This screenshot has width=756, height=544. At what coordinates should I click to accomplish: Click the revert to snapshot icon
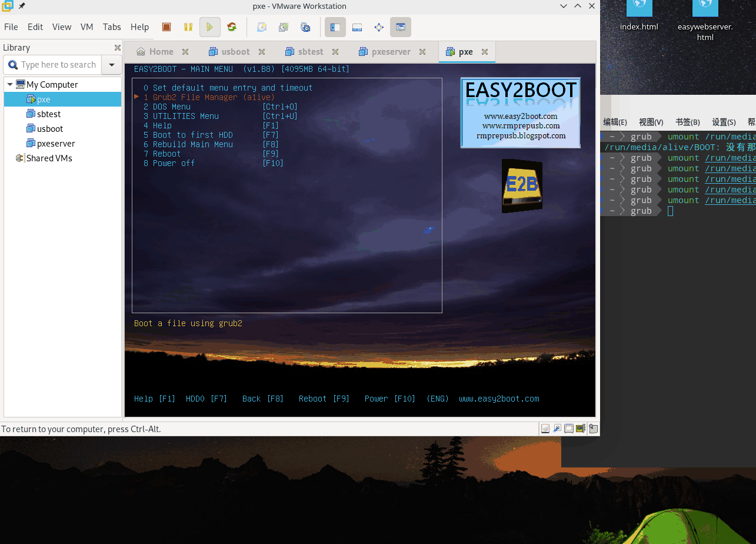[x=284, y=27]
